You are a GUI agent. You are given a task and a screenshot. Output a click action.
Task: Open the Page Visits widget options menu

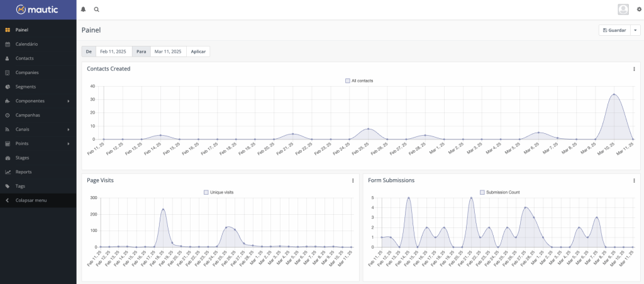pyautogui.click(x=353, y=180)
